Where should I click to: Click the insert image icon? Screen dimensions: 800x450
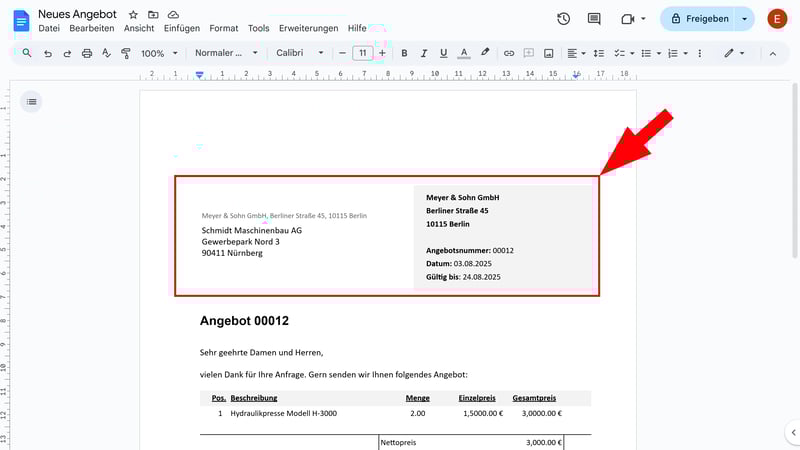pyautogui.click(x=549, y=53)
